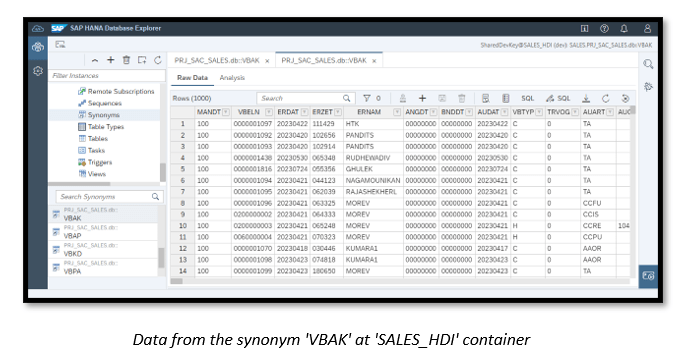
Task: Click the edit SQL pencil button
Action: point(558,98)
